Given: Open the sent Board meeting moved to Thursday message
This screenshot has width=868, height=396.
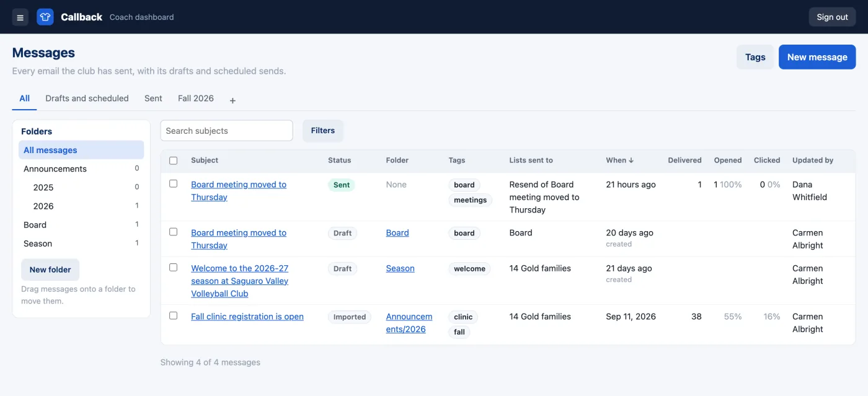Looking at the screenshot, I should coord(239,191).
